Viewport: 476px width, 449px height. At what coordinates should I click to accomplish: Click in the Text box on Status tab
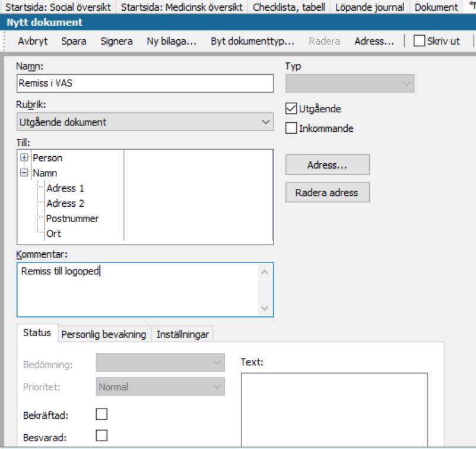click(x=334, y=410)
